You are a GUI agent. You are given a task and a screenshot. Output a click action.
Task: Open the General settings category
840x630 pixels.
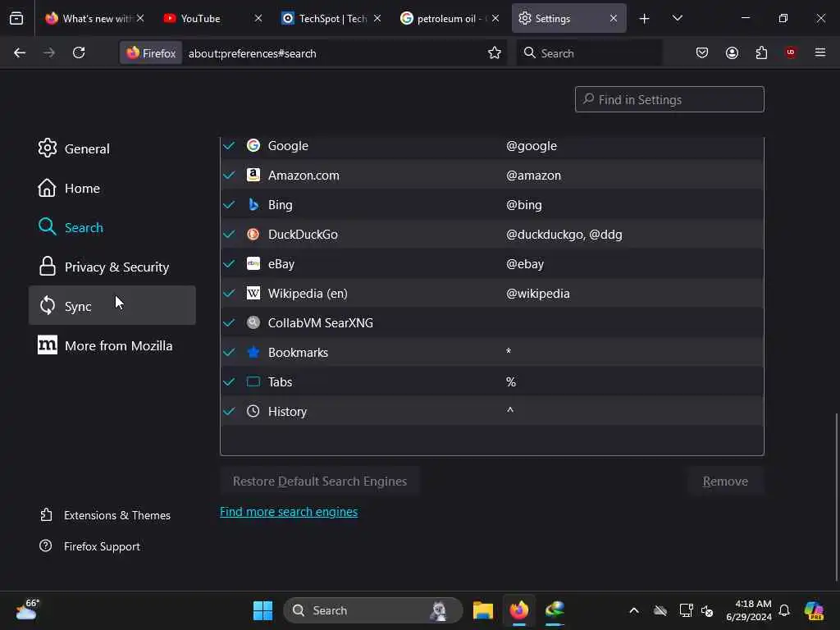point(112,148)
